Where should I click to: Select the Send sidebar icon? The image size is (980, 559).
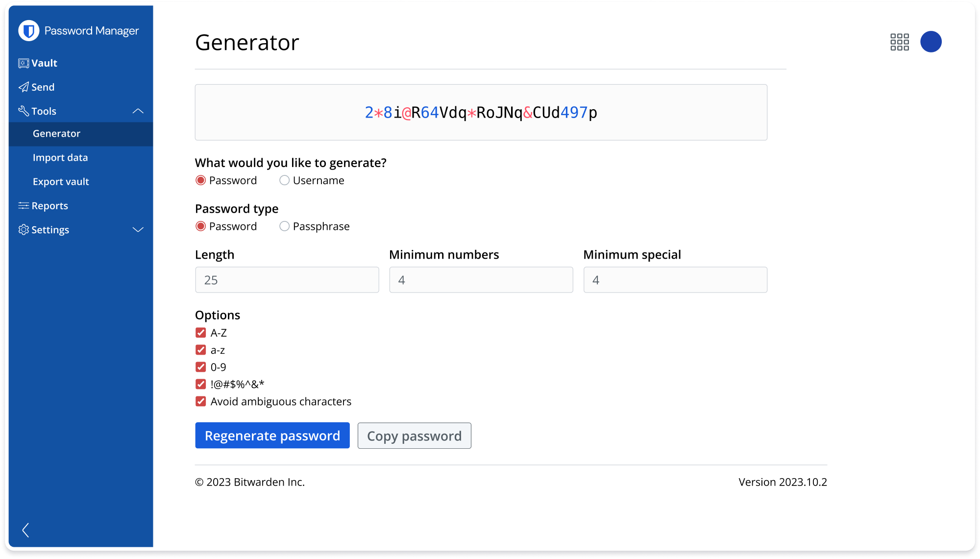[24, 87]
